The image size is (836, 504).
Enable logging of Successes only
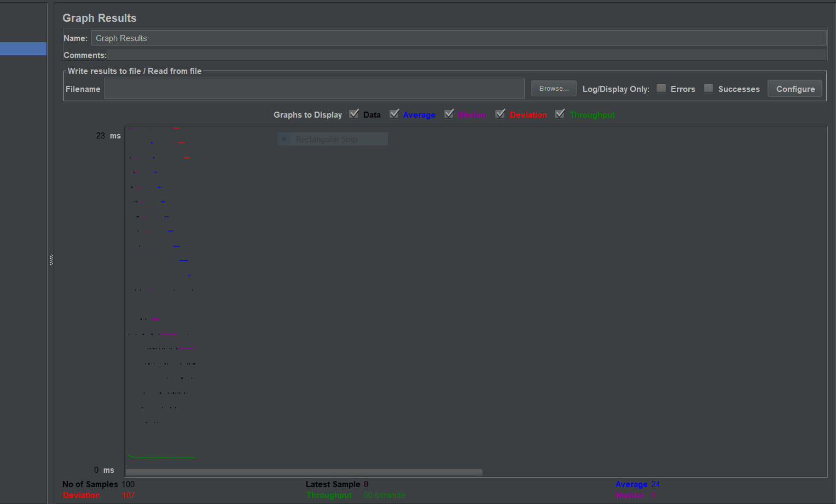coord(709,88)
